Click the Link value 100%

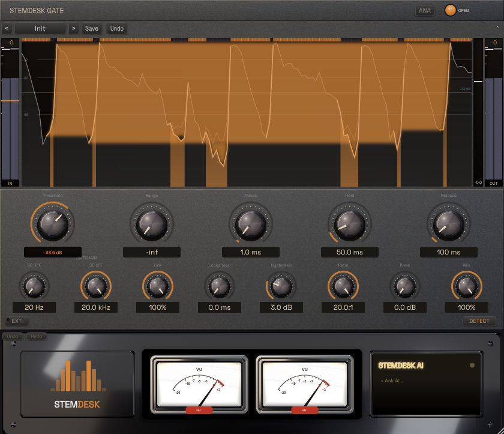(158, 307)
